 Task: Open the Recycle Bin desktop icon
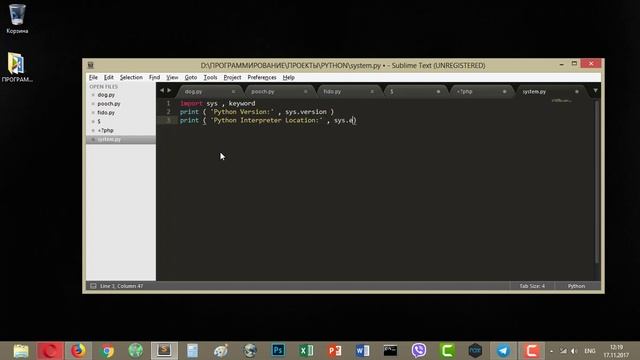(17, 18)
